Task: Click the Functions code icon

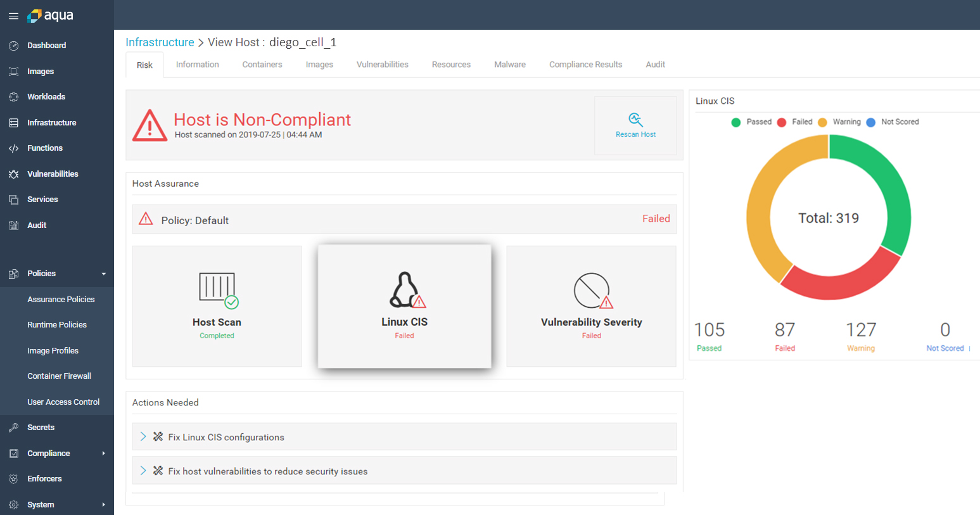Action: coord(13,148)
